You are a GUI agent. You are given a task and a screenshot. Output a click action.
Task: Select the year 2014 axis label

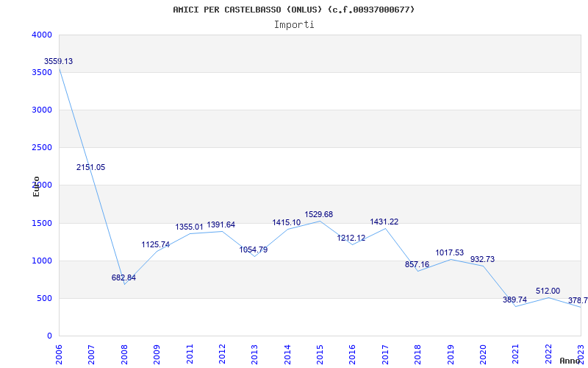pos(287,354)
